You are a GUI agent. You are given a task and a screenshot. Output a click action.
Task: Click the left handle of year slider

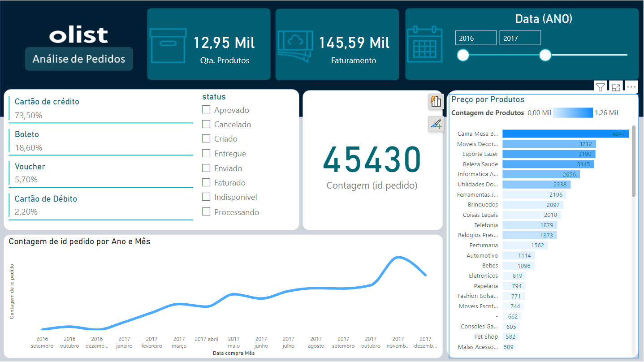pos(463,55)
